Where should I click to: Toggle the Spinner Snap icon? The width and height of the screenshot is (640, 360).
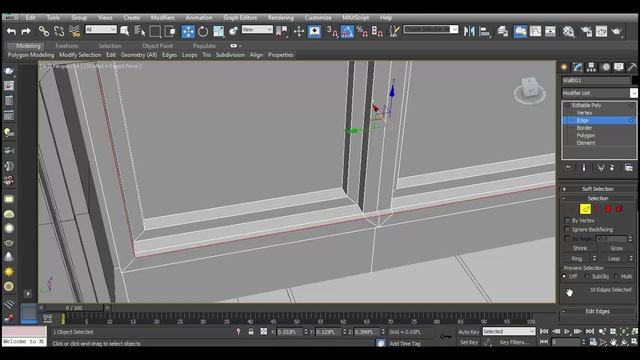point(377,31)
